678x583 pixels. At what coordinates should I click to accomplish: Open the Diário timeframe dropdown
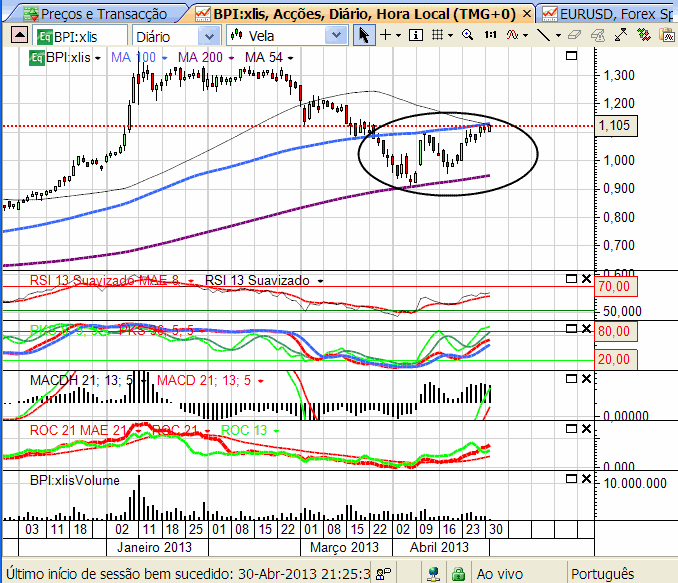(x=209, y=36)
